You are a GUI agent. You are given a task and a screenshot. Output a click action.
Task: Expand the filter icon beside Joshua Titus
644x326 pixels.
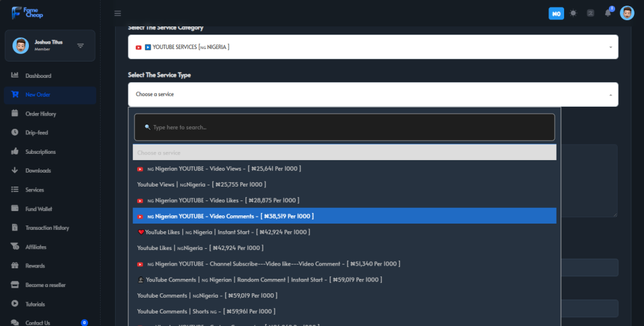[80, 45]
